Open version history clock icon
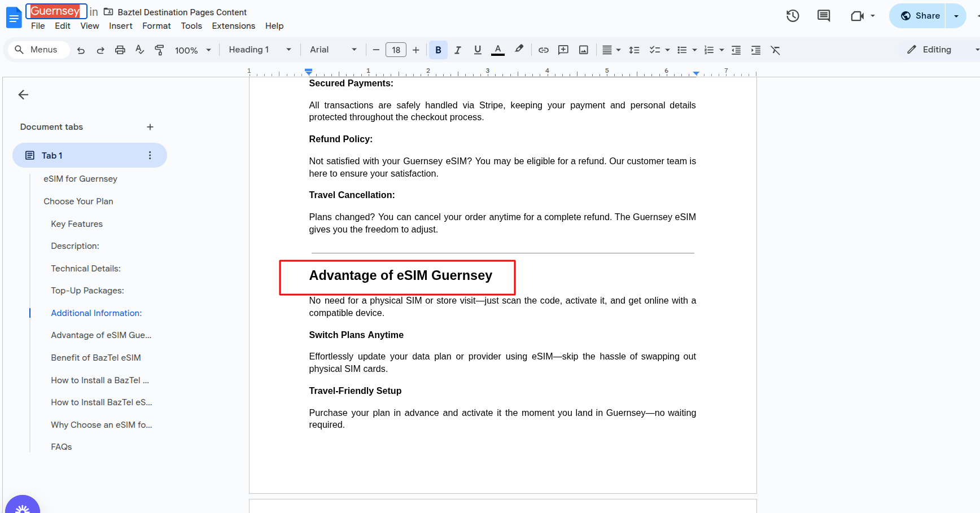 coord(793,16)
